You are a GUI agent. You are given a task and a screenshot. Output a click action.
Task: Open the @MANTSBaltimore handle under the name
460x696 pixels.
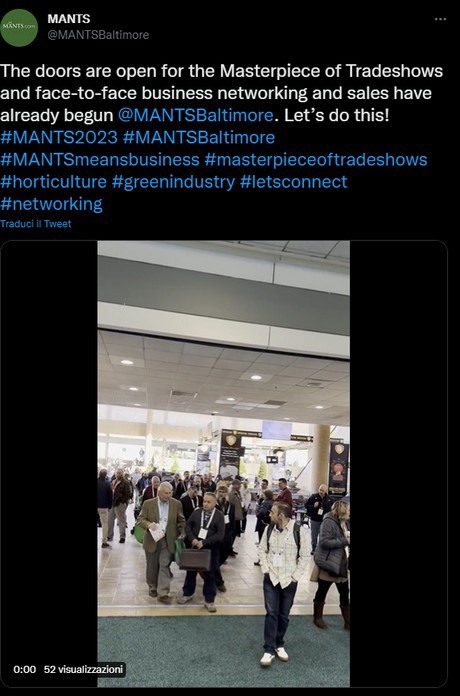tap(98, 35)
